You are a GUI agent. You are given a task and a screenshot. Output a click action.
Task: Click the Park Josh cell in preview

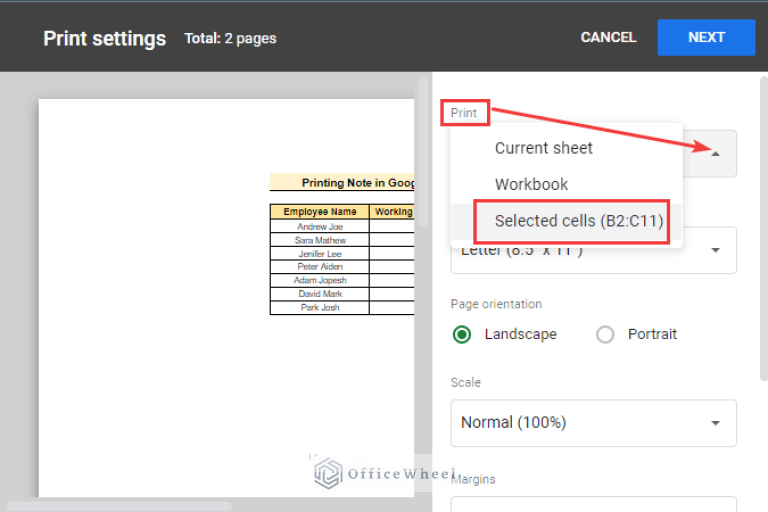point(319,308)
